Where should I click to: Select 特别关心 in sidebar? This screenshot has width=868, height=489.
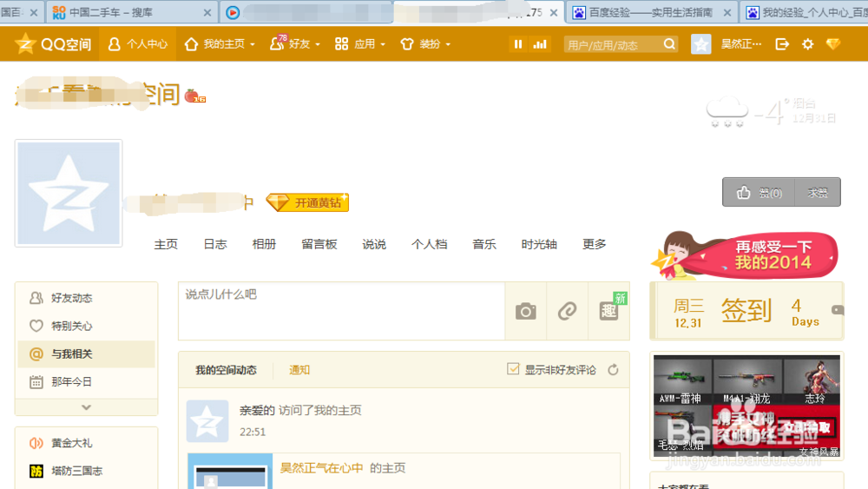(x=86, y=326)
